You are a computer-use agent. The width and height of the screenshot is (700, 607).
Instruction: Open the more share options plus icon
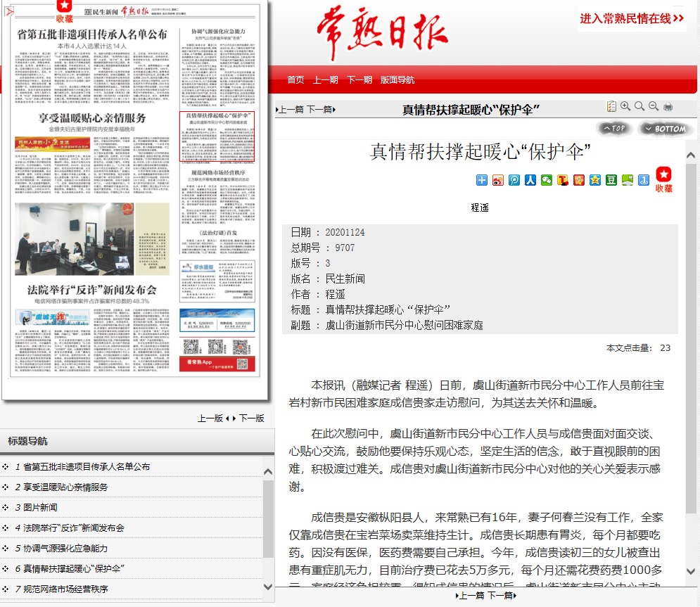coord(482,180)
